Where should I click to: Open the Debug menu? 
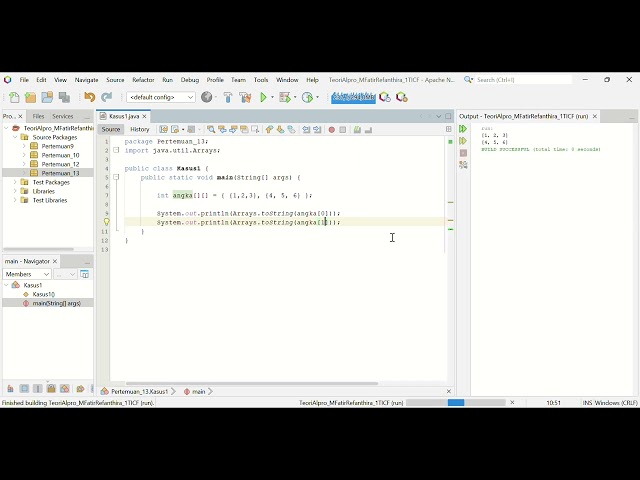click(190, 80)
